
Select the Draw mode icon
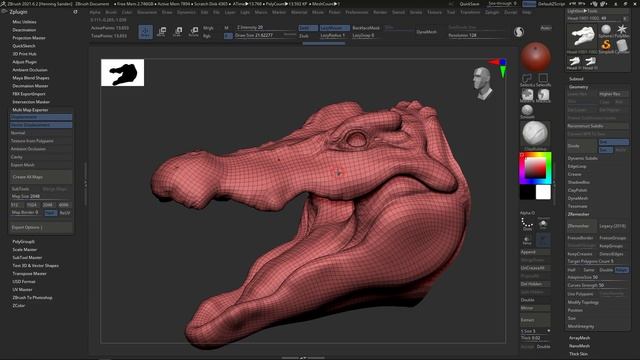146,31
